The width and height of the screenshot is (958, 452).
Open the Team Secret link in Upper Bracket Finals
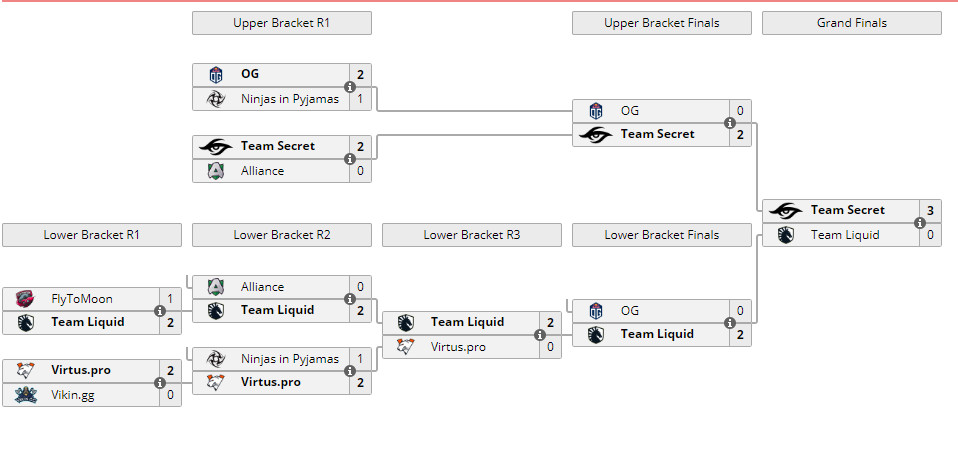click(657, 134)
